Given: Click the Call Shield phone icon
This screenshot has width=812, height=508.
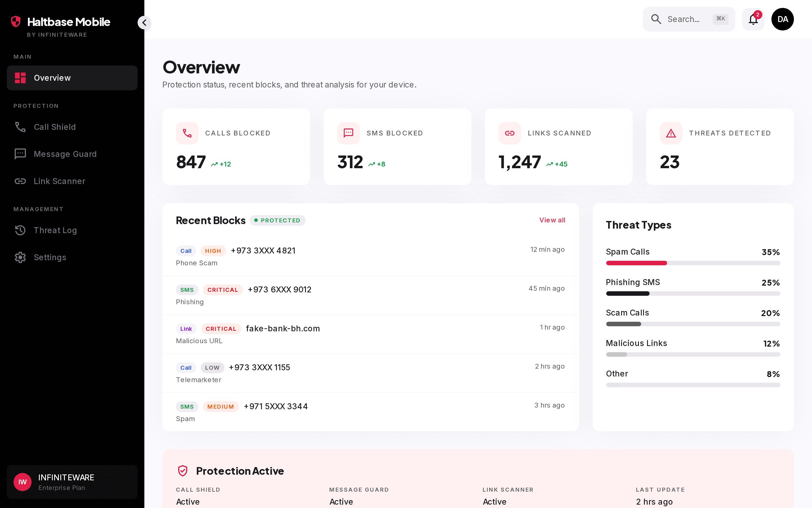Looking at the screenshot, I should coord(20,127).
